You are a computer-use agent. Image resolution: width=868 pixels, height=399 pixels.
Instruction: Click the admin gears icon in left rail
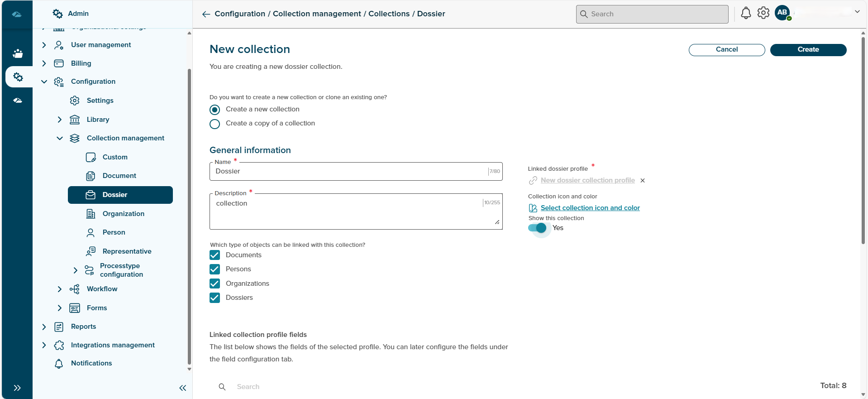[x=18, y=77]
